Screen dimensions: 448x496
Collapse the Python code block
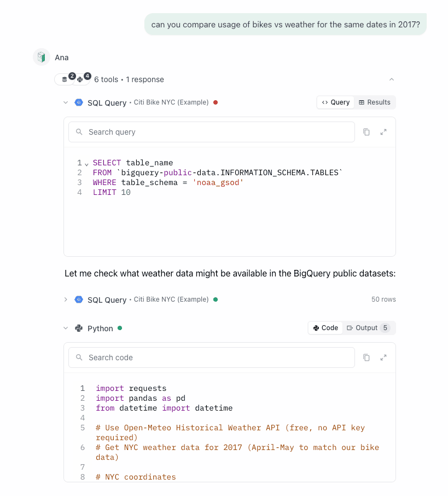pyautogui.click(x=66, y=328)
